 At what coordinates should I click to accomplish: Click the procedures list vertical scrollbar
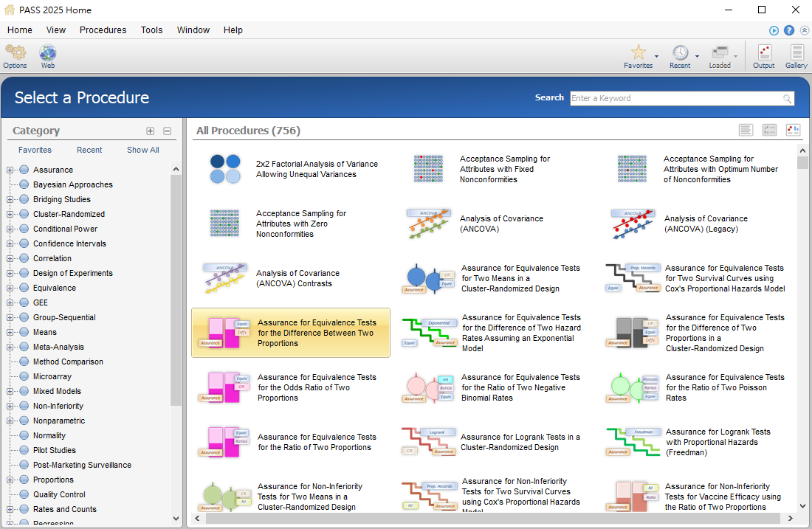coord(802,332)
